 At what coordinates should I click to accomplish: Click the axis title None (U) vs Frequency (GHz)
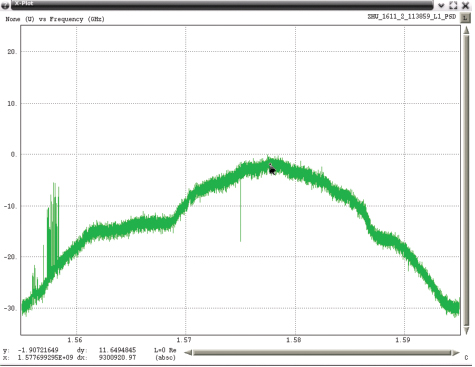click(55, 19)
